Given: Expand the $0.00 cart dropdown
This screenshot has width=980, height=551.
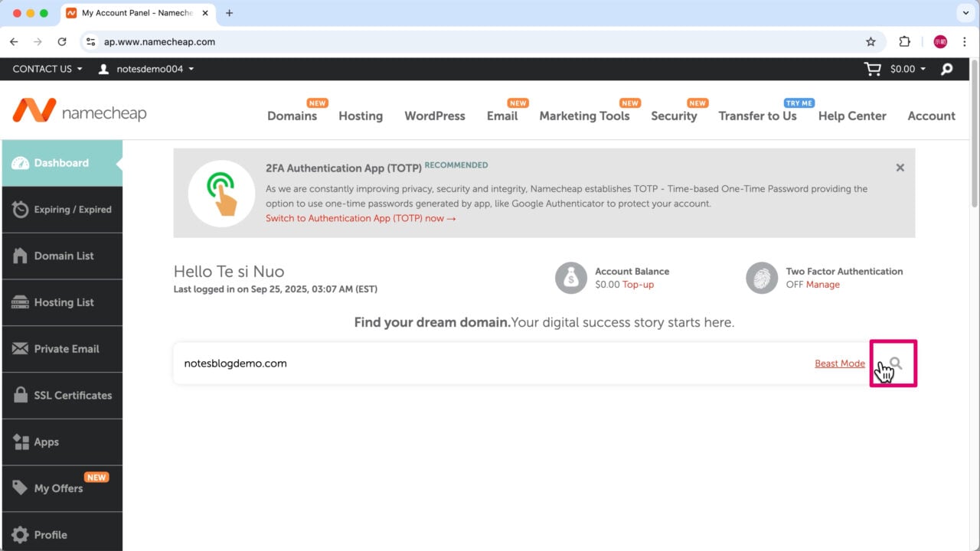Looking at the screenshot, I should pyautogui.click(x=907, y=69).
